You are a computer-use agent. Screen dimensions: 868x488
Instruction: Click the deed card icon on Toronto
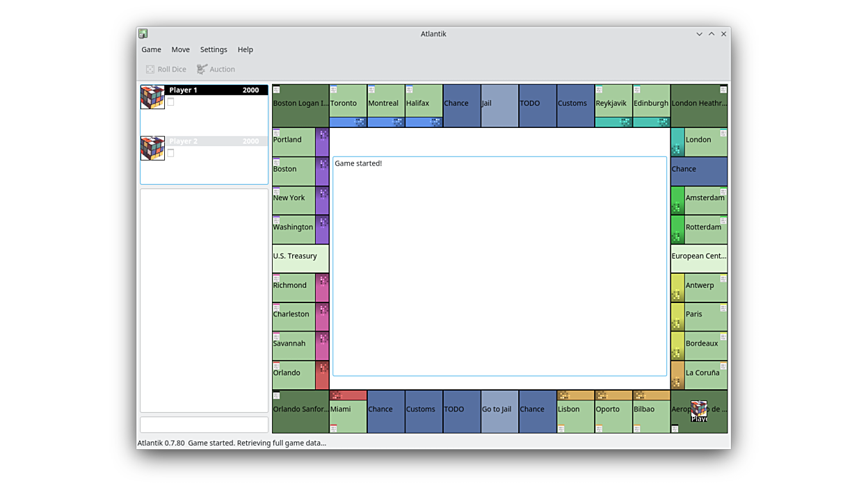(x=334, y=90)
